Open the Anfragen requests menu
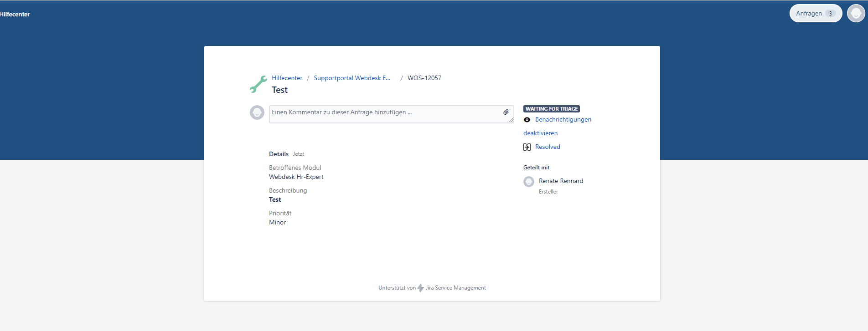The height and width of the screenshot is (331, 868). pos(809,13)
